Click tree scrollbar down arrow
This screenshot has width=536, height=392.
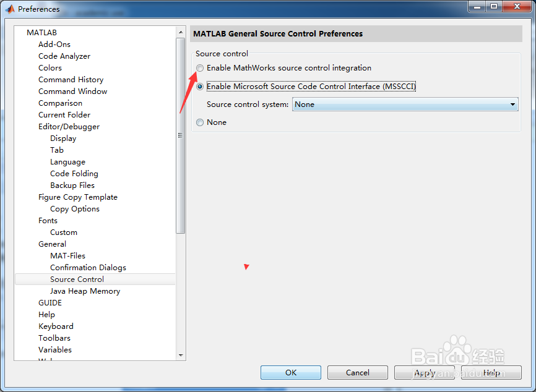point(181,356)
